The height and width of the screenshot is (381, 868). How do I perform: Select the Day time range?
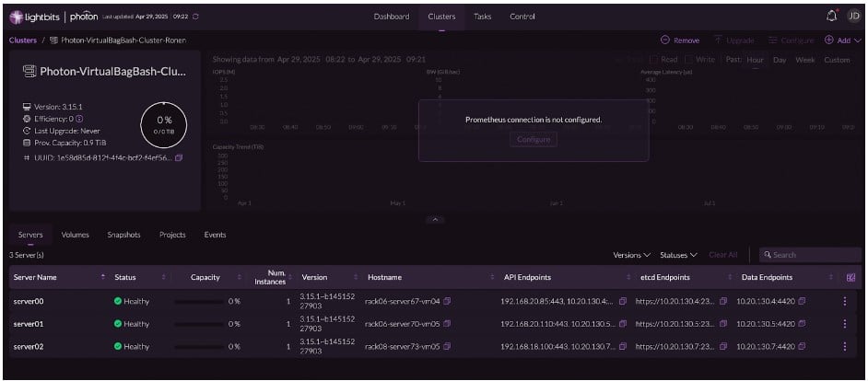pyautogui.click(x=780, y=60)
